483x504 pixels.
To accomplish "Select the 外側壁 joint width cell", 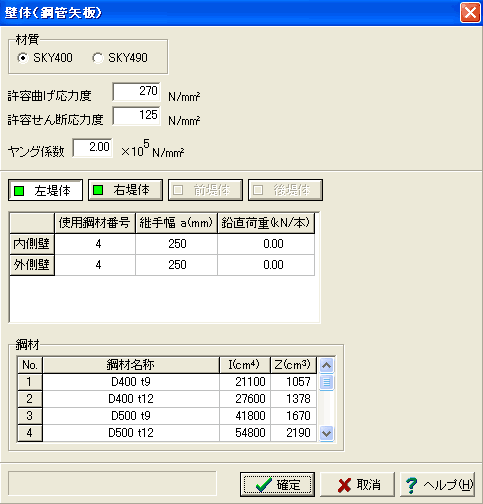I will point(176,265).
